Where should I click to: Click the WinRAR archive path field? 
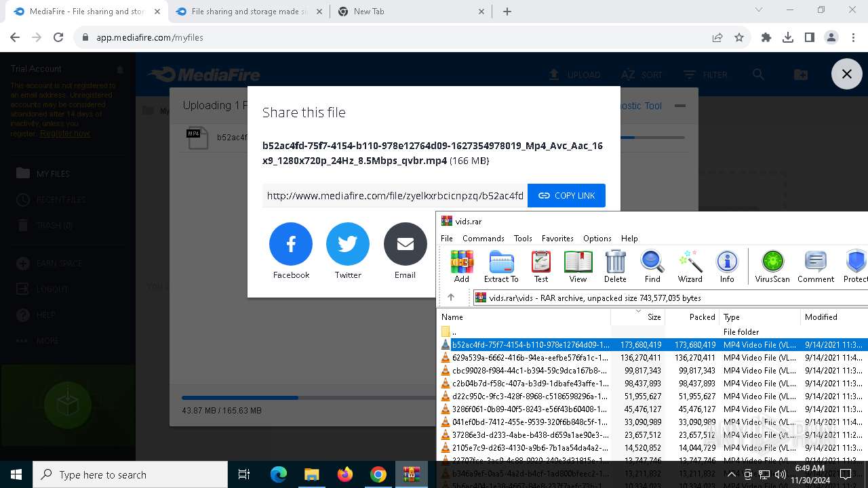tap(670, 298)
